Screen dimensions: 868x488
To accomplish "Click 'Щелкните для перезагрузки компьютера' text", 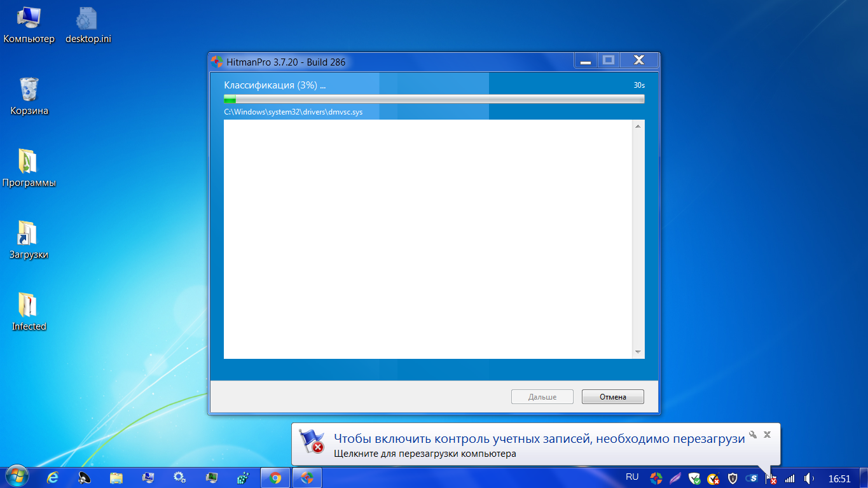I will 425,454.
